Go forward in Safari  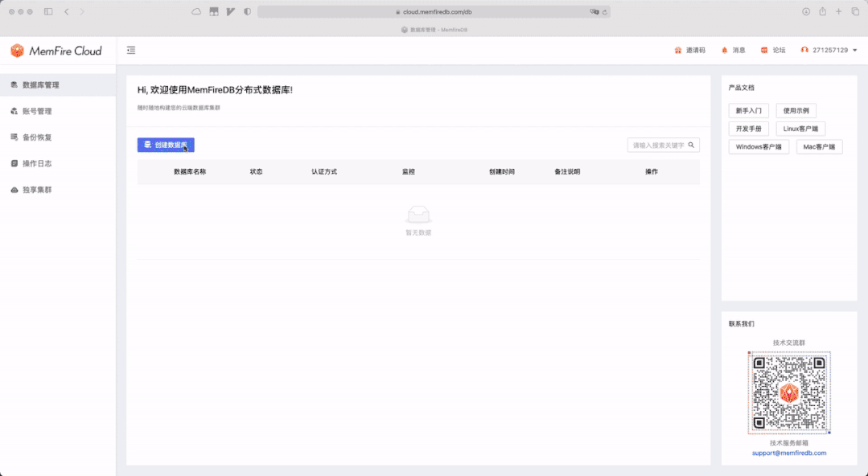[x=82, y=11]
